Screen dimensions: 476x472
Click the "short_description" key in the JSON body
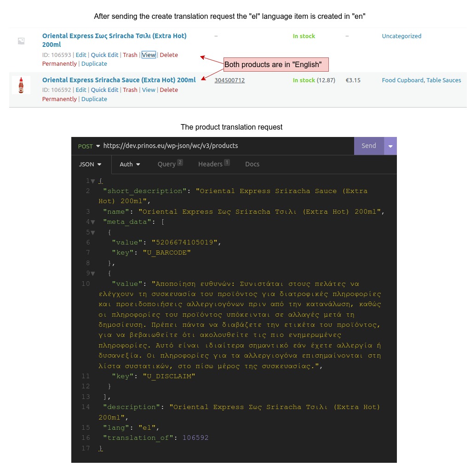point(145,191)
